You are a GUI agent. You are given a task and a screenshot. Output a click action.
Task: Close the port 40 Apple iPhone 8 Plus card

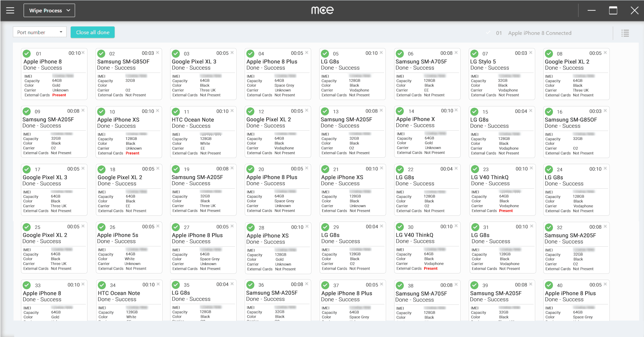click(606, 284)
